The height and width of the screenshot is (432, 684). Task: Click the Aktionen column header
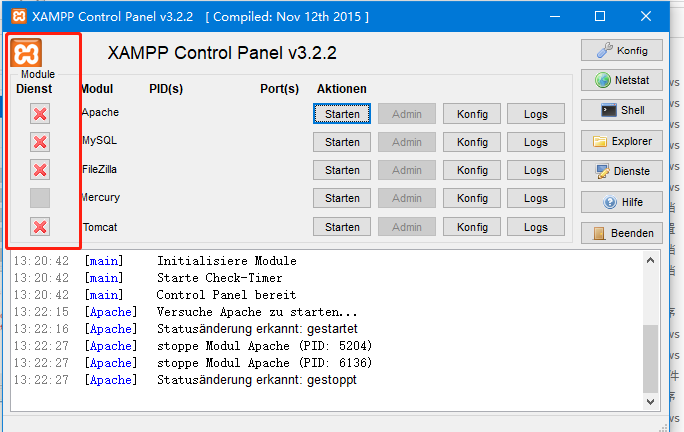click(342, 89)
